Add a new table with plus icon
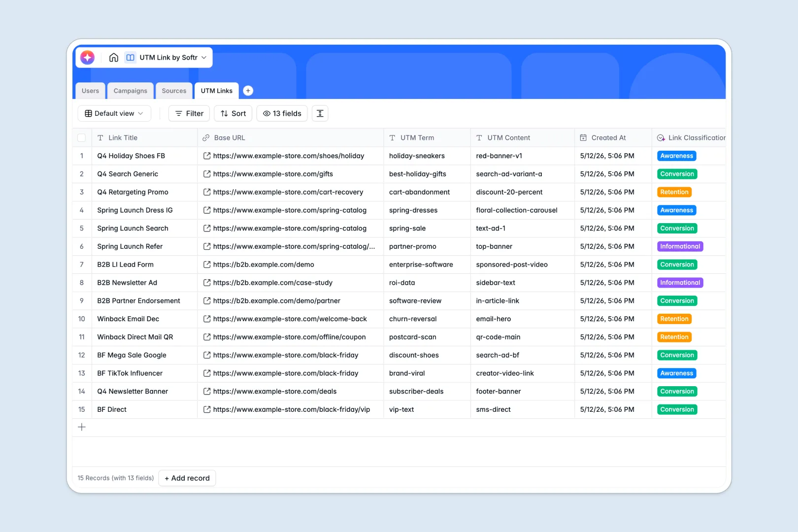 pos(248,91)
